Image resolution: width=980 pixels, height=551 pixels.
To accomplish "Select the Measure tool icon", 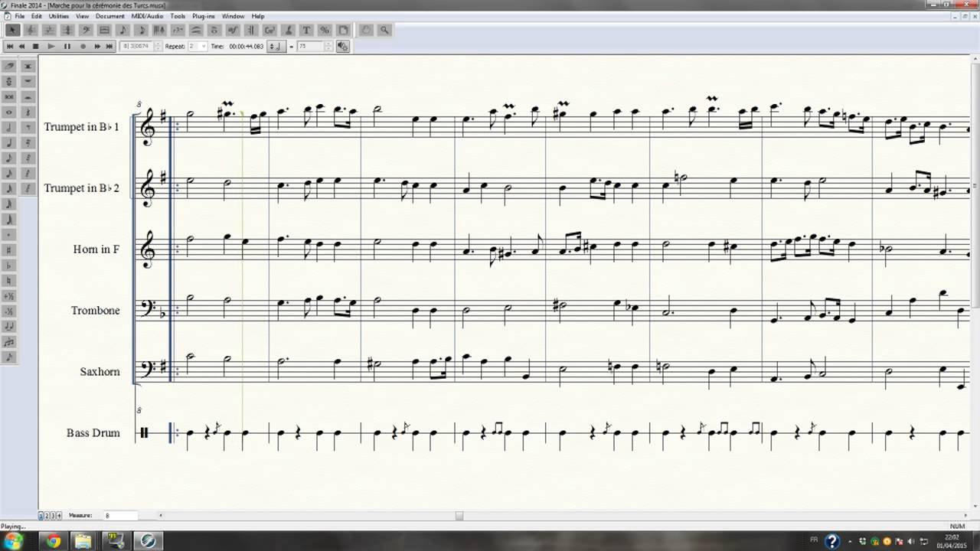I will (x=104, y=30).
